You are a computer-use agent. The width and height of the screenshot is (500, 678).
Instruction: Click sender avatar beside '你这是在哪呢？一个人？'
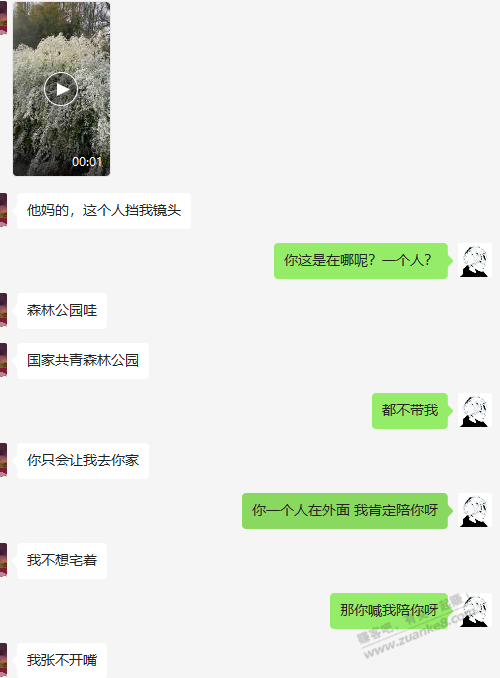pyautogui.click(x=475, y=260)
